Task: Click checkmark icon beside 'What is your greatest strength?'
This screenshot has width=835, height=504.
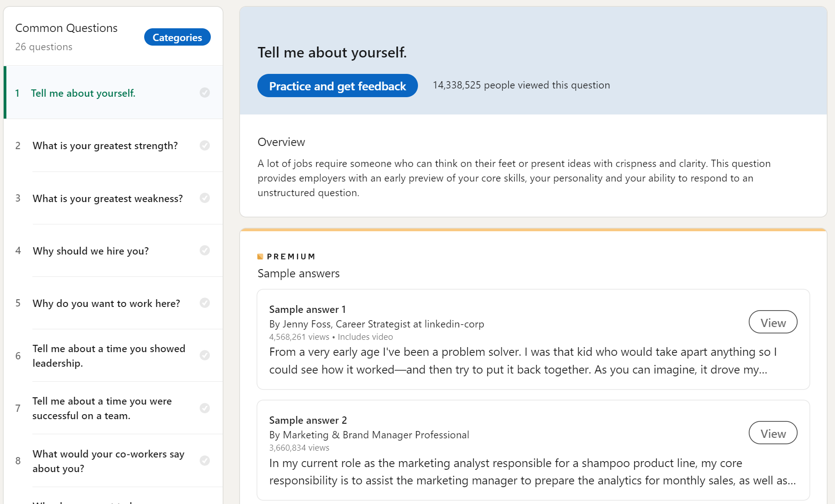Action: click(x=205, y=145)
